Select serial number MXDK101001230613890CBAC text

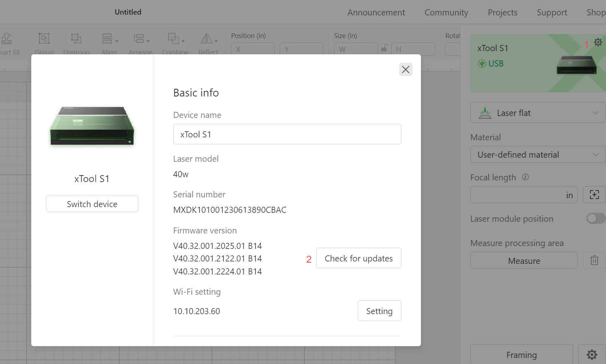(230, 210)
